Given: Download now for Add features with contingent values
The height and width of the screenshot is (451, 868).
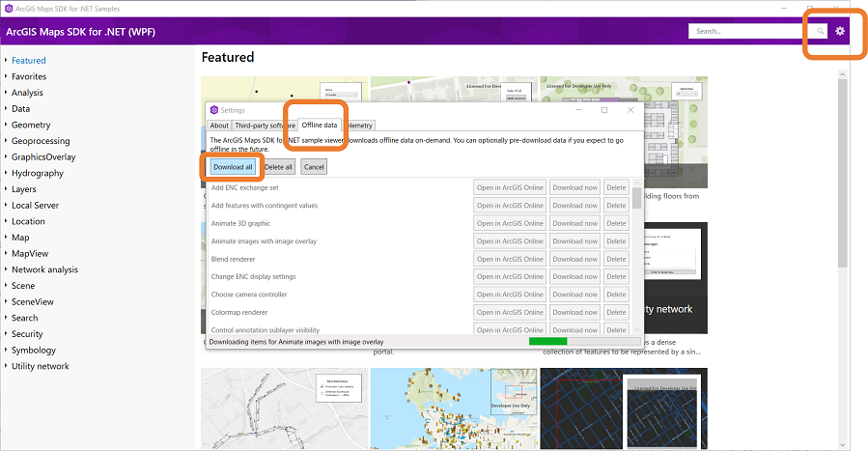Looking at the screenshot, I should coord(574,206).
